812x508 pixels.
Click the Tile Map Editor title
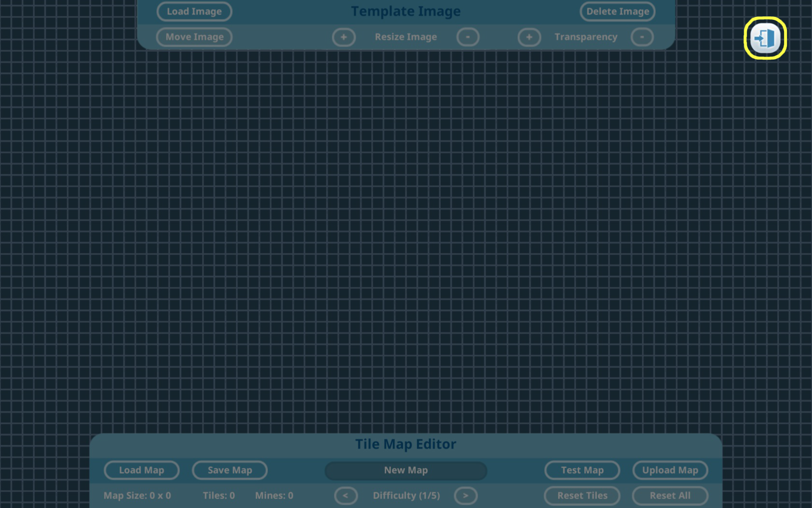pyautogui.click(x=406, y=444)
